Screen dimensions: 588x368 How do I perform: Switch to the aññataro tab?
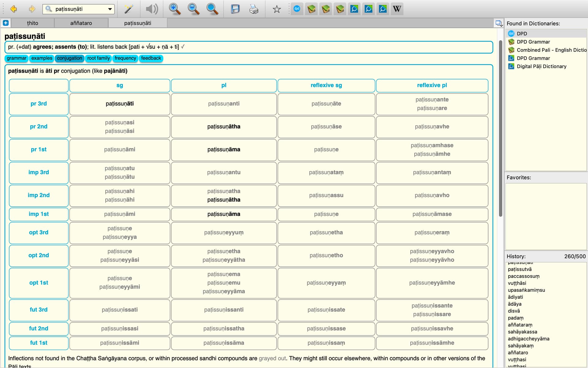click(81, 23)
